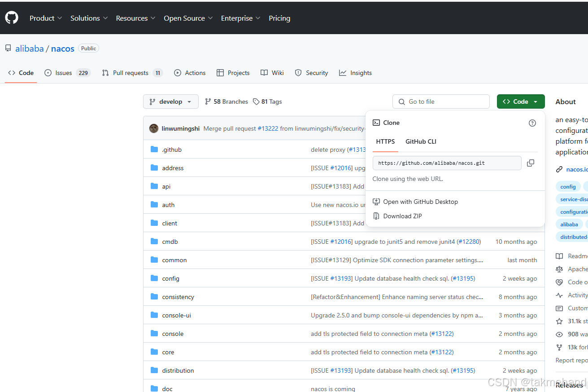This screenshot has height=392, width=588.
Task: Open the 58 Branches link
Action: 226,101
